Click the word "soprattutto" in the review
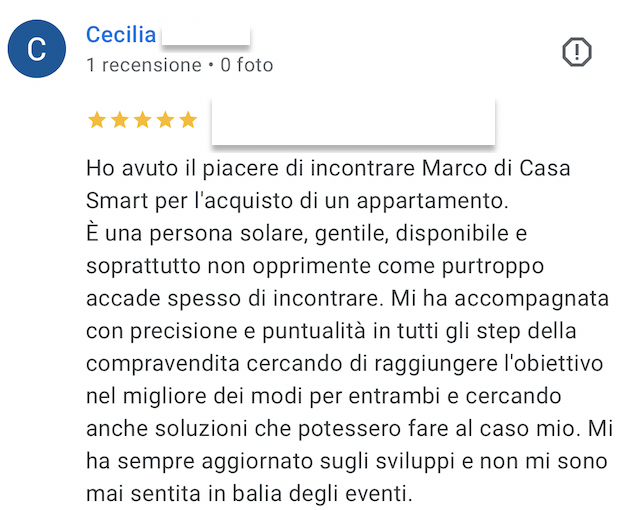 click(x=142, y=265)
